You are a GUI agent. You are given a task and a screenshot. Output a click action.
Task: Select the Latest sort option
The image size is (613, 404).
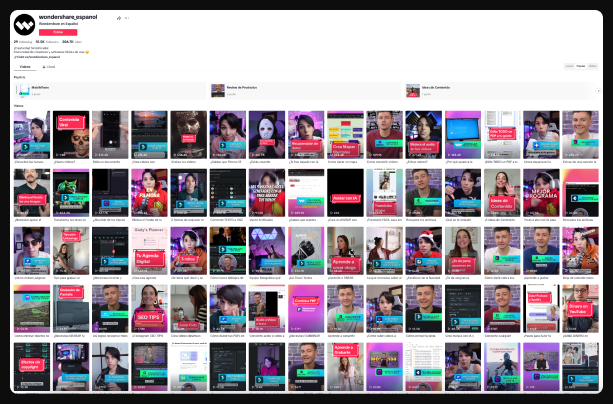[x=568, y=66]
